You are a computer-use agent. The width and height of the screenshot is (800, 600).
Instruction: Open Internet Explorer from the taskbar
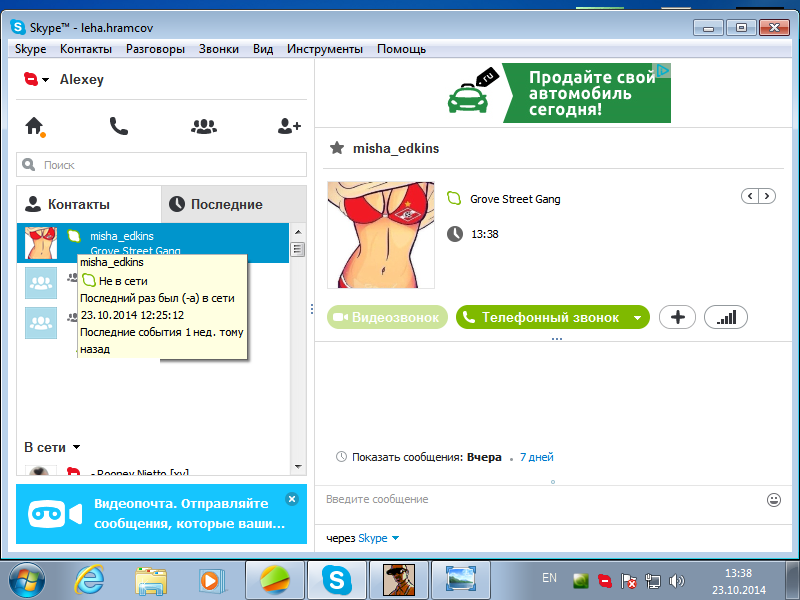coord(89,581)
